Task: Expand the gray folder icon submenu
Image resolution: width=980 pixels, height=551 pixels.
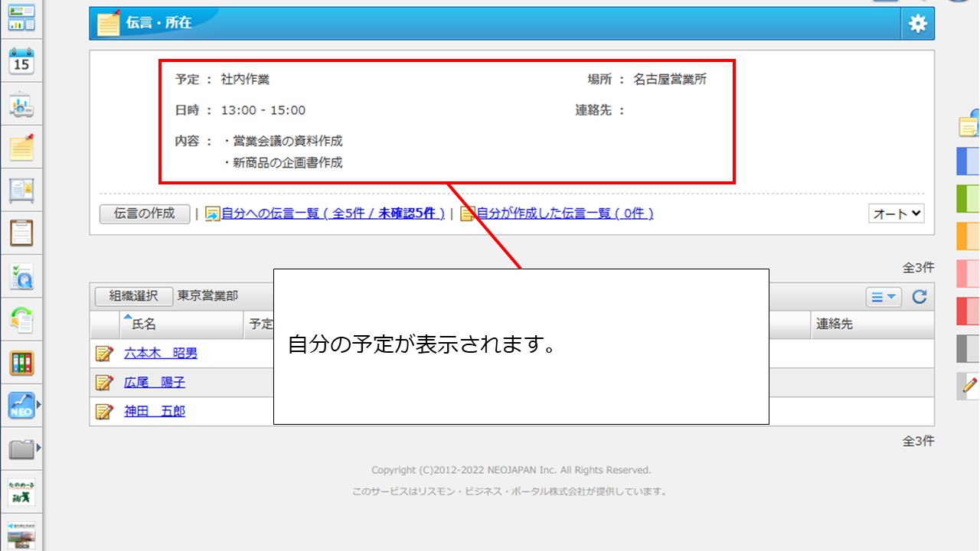Action: (23, 449)
